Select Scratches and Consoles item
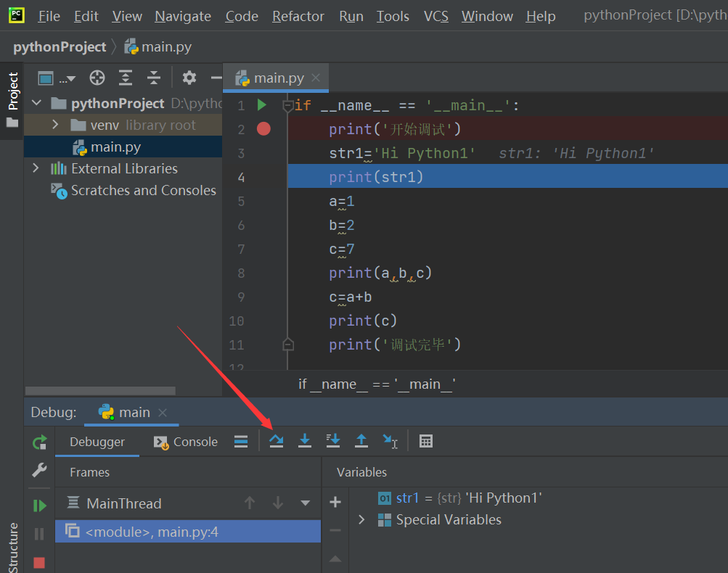 click(x=134, y=190)
